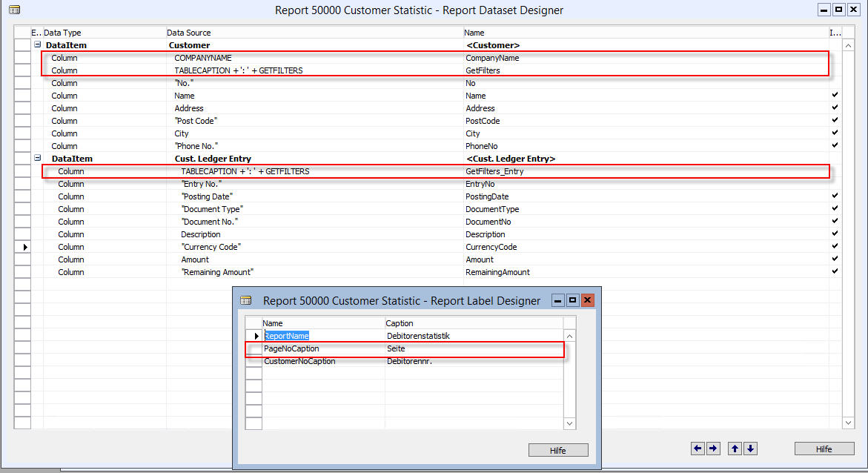Click the right arrow indent button
868x473 pixels.
713,449
